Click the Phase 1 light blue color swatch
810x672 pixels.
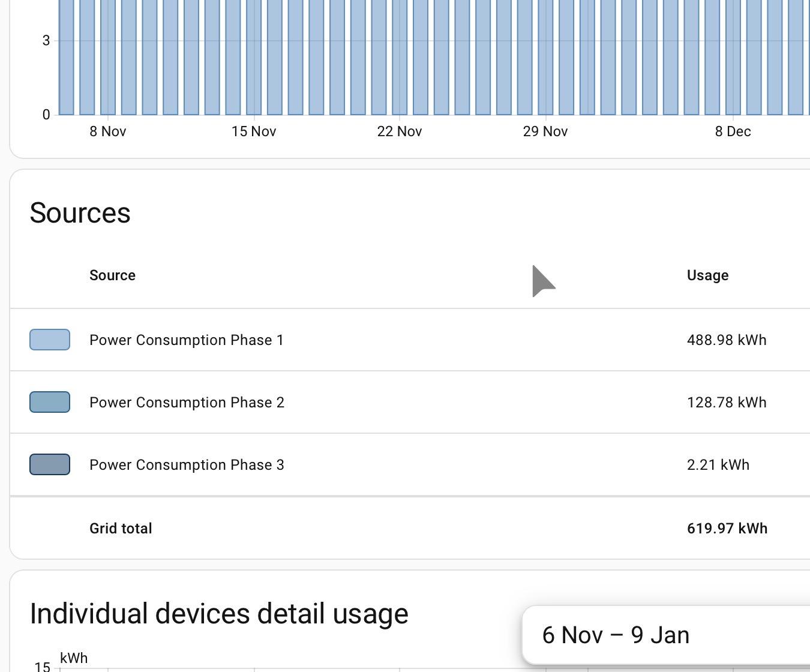click(x=50, y=340)
